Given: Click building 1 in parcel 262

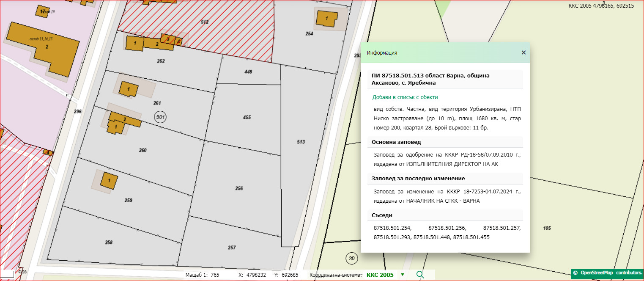Looking at the screenshot, I should point(135,43).
